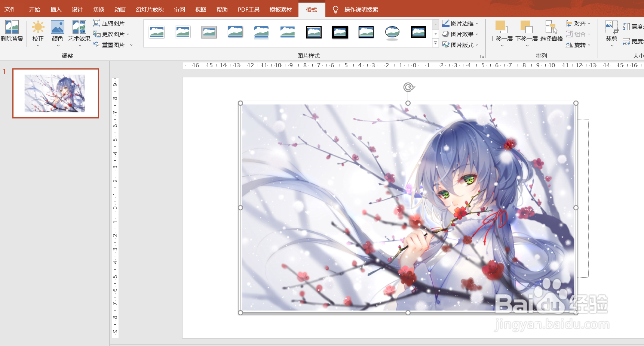Switch to the 视图 (View) tab
644x346 pixels.
point(201,9)
